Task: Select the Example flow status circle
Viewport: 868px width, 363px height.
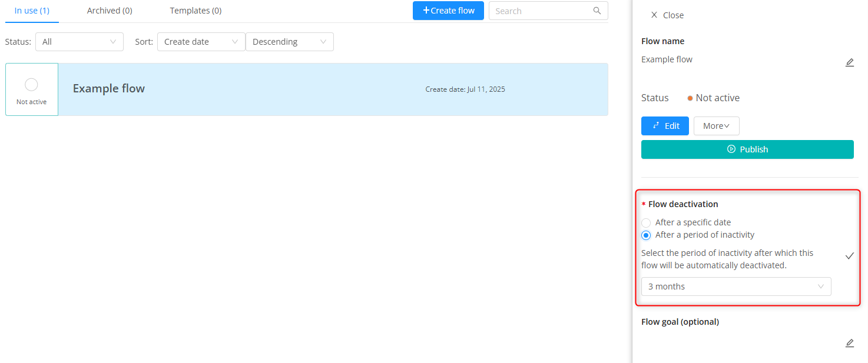Action: click(32, 85)
